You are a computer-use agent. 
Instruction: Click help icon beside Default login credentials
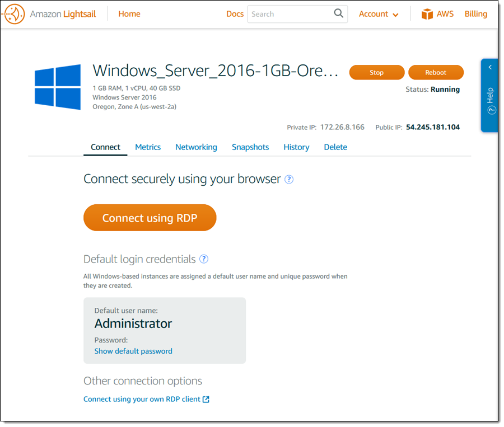[x=204, y=259]
